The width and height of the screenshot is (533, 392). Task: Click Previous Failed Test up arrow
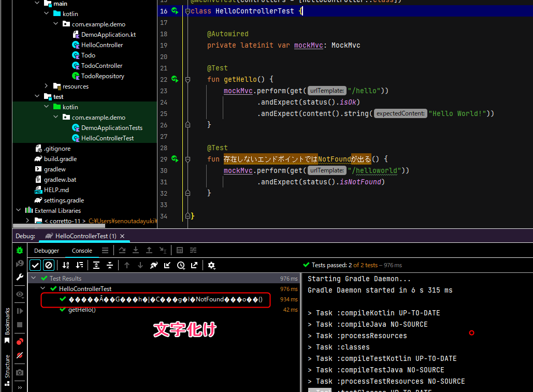coord(127,265)
